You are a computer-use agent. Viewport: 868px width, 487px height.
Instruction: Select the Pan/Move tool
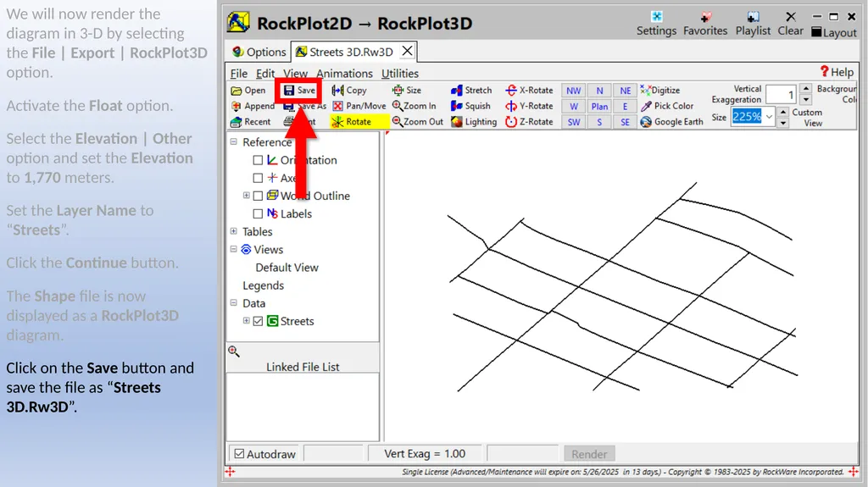tap(359, 106)
